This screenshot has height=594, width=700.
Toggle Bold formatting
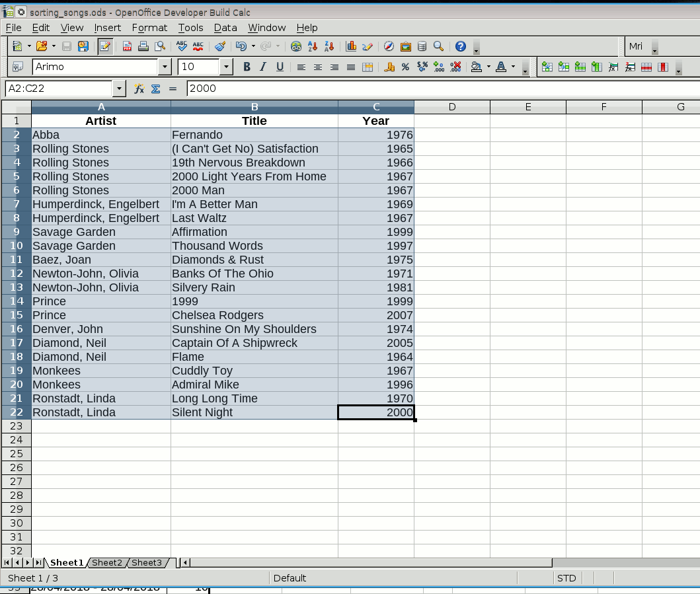point(247,67)
